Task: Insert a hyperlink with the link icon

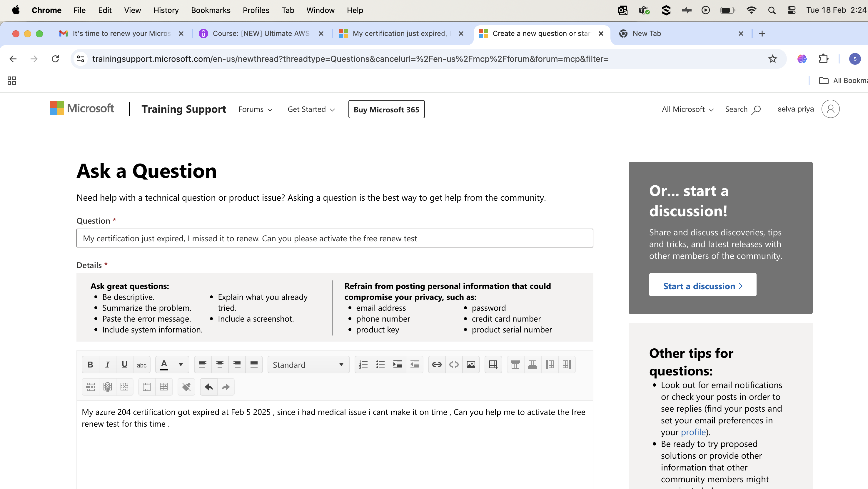Action: [437, 365]
